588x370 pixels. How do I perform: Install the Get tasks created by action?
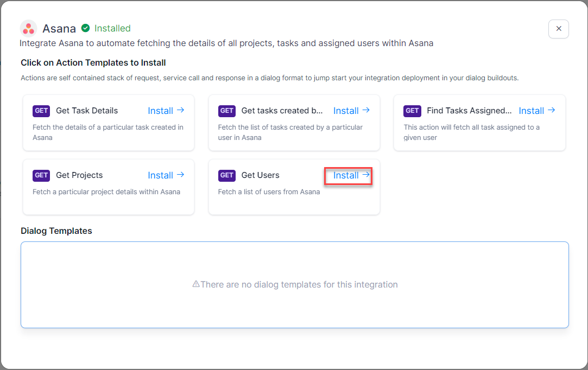coord(351,111)
